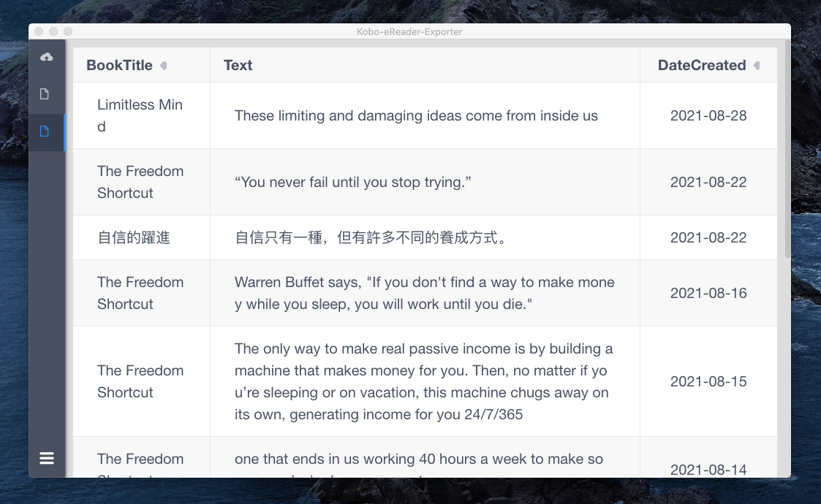This screenshot has height=504, width=821.
Task: Click the sort arrow beside DateCreated
Action: 757,66
